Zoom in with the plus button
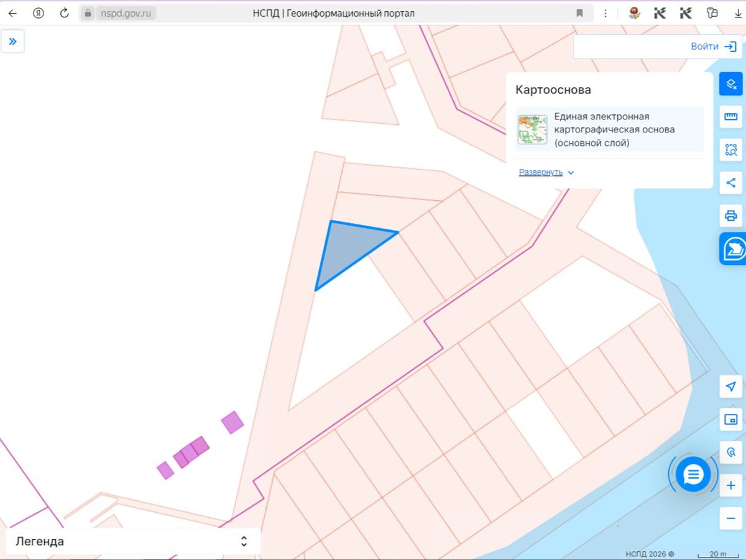This screenshot has width=746, height=560. [x=731, y=485]
